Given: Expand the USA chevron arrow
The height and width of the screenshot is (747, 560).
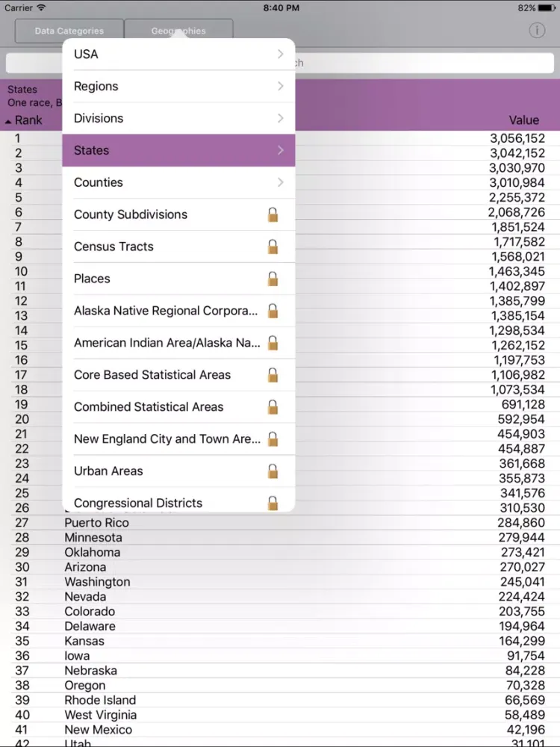Looking at the screenshot, I should tap(280, 55).
